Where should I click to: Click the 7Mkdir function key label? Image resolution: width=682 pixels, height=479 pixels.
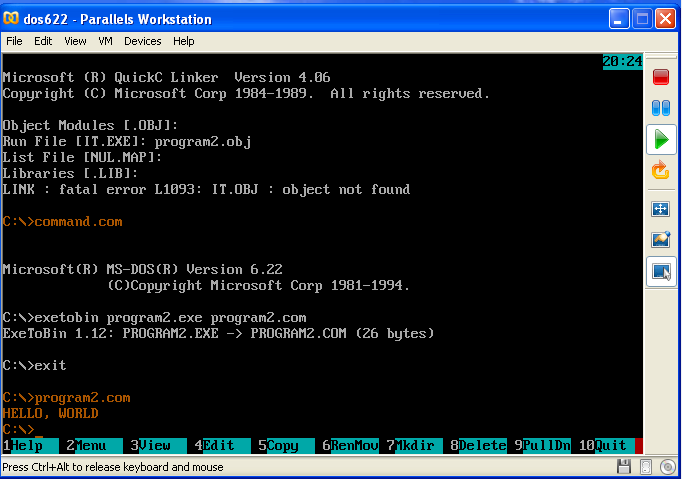pos(414,446)
